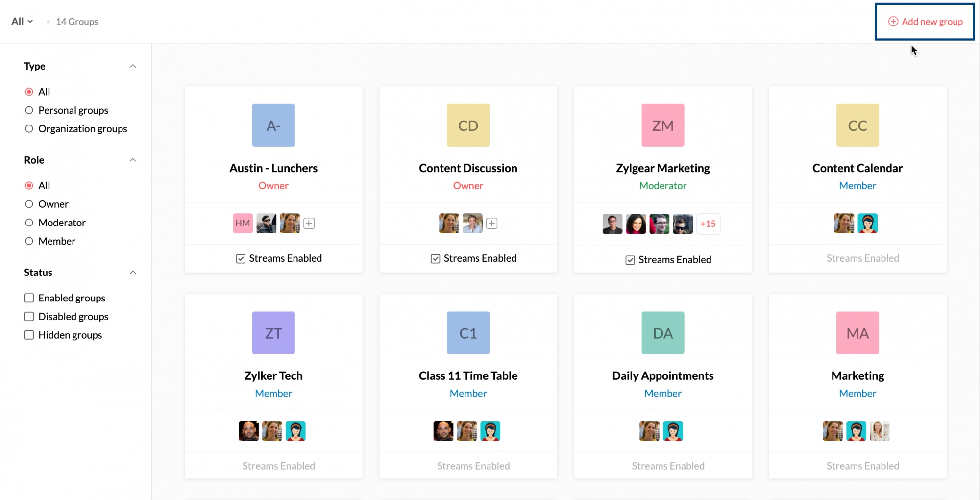Image resolution: width=980 pixels, height=500 pixels.
Task: Click Add new group button
Action: [x=925, y=22]
